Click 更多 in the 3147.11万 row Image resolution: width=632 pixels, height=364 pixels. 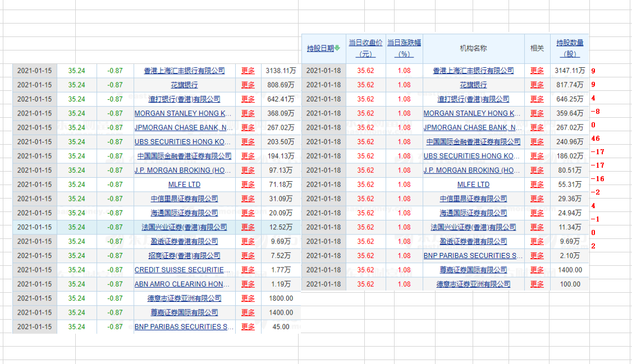tap(537, 71)
